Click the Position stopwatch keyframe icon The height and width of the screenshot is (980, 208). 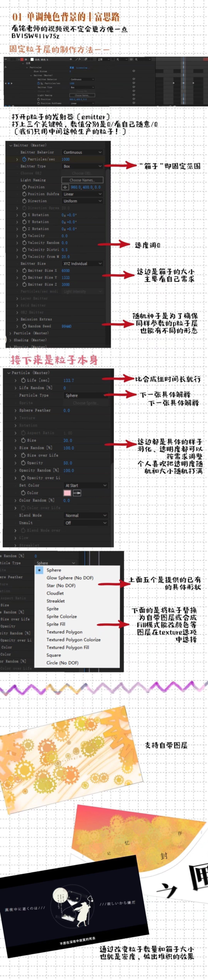click(24, 187)
